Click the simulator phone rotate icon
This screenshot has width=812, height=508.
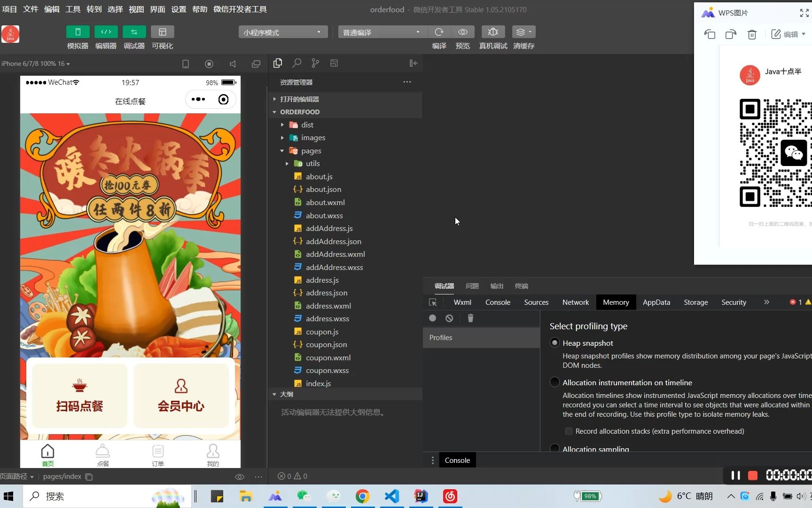point(186,64)
